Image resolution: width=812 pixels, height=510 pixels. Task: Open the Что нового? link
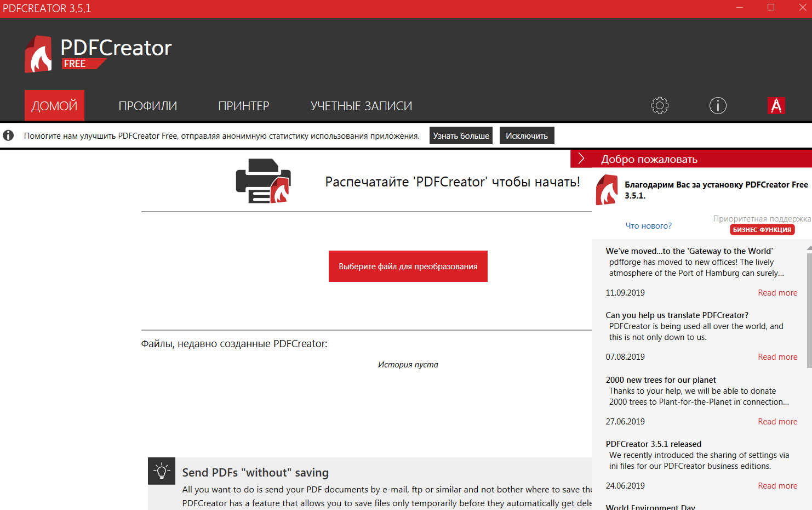pos(648,225)
